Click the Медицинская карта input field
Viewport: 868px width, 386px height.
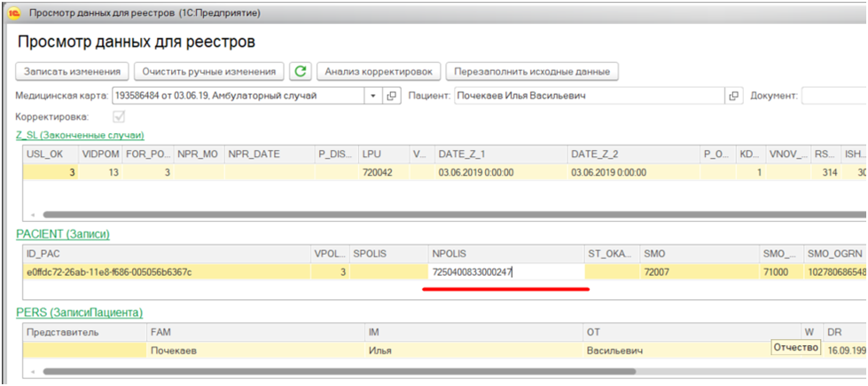click(x=238, y=96)
